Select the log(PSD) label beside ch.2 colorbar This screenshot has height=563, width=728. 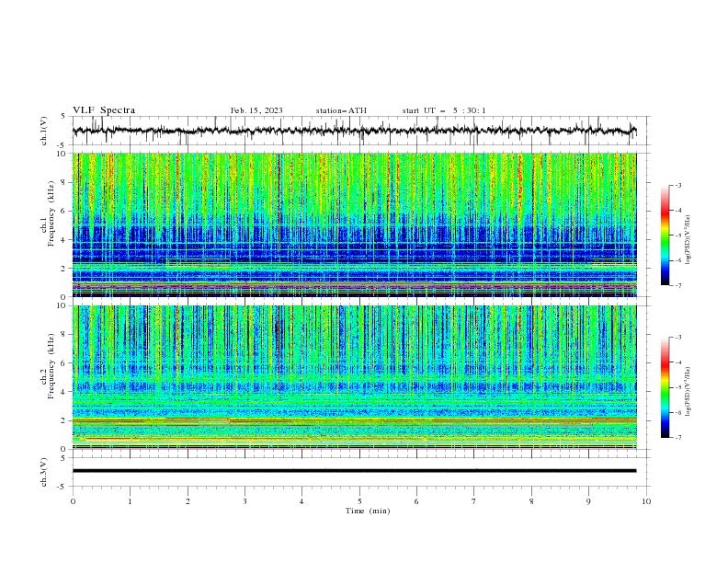point(688,392)
